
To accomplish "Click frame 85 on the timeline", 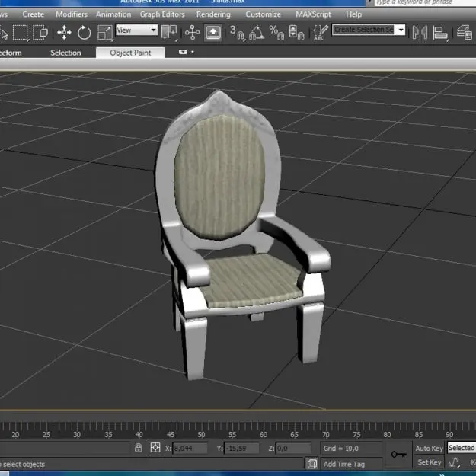I will point(419,434).
